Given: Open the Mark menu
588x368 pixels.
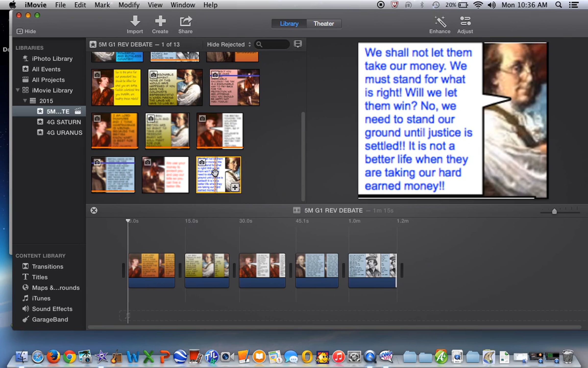Looking at the screenshot, I should pyautogui.click(x=102, y=5).
